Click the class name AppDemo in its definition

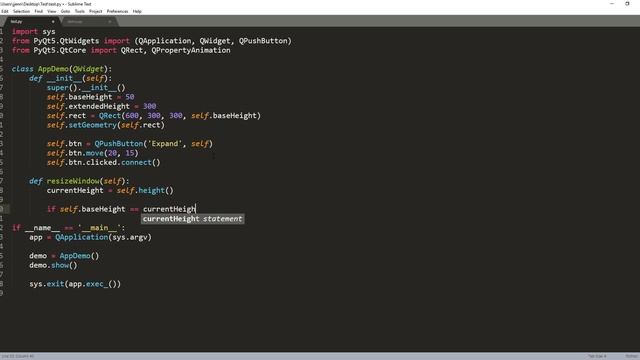(x=53, y=69)
